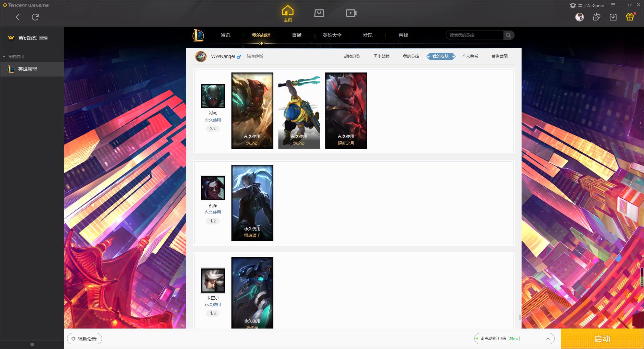Open the 英雄大全 menu
The width and height of the screenshot is (644, 349).
coord(332,35)
